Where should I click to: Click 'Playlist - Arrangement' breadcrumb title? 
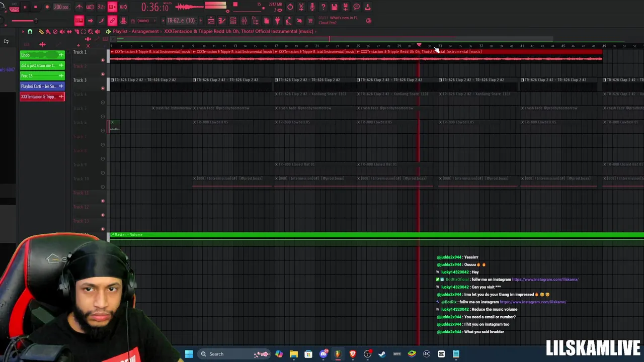pyautogui.click(x=136, y=31)
